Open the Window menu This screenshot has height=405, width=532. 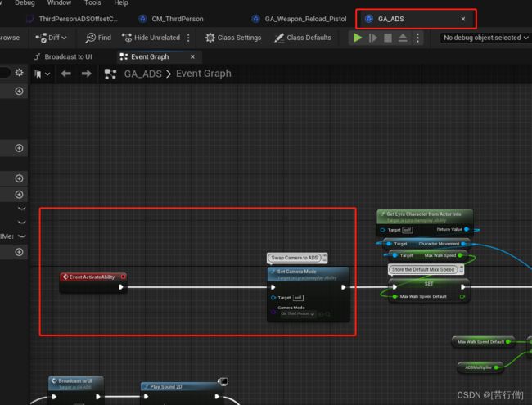click(x=59, y=2)
